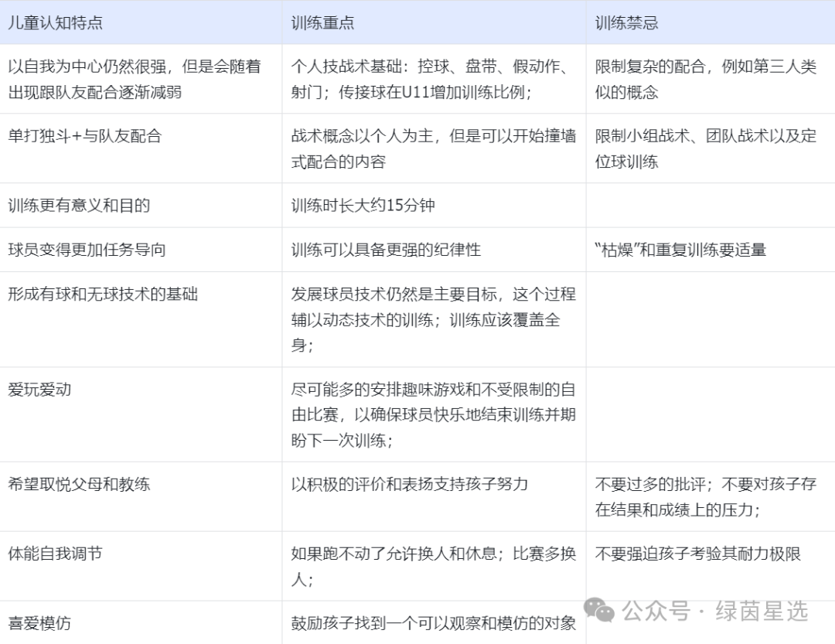Click the 训练重点 column header
This screenshot has width=835, height=644.
[x=434, y=22]
